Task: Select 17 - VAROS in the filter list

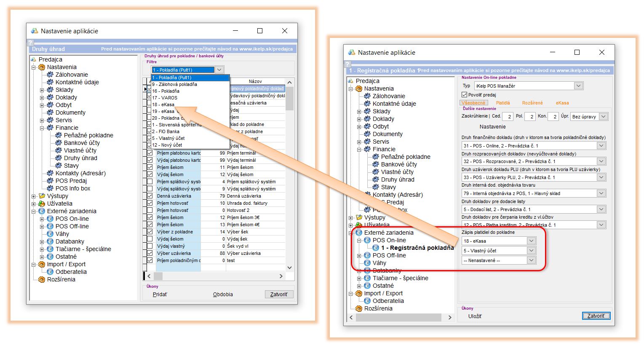Action: pyautogui.click(x=165, y=98)
